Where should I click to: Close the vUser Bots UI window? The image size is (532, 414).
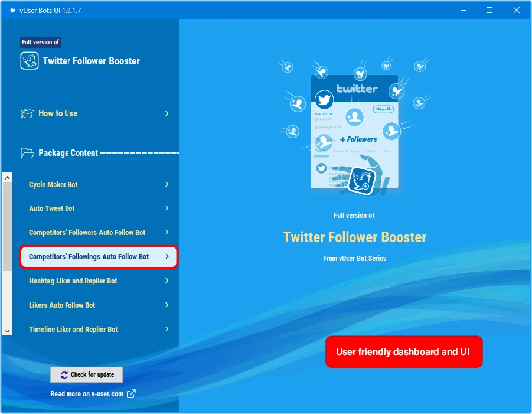click(x=517, y=10)
